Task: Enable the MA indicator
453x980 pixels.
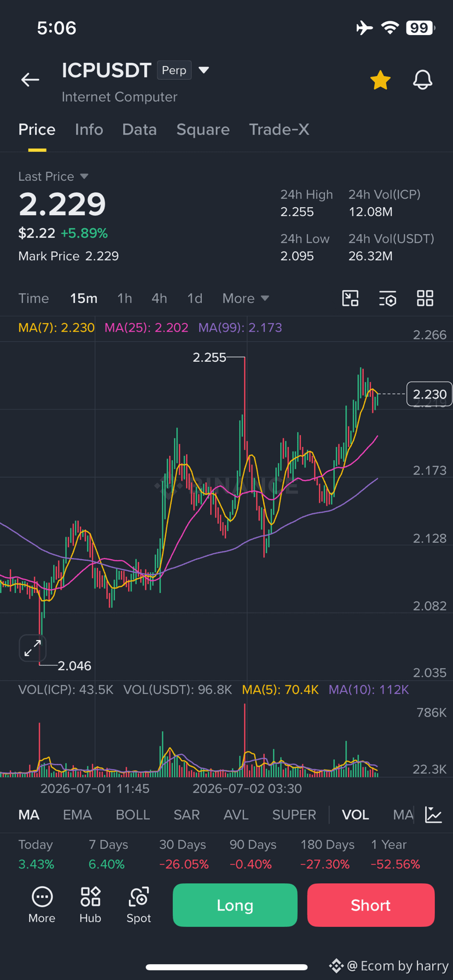Action: coord(29,815)
